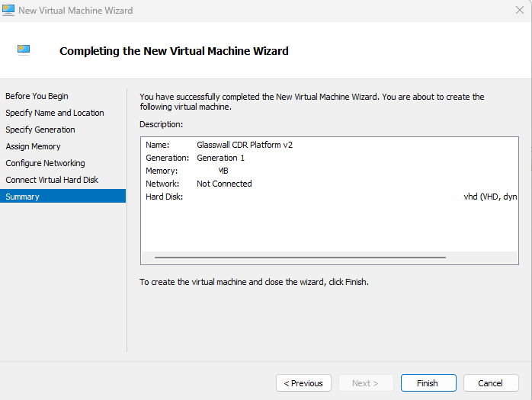The width and height of the screenshot is (532, 400).
Task: Click the description box horizontal scrollbar
Action: click(300, 258)
